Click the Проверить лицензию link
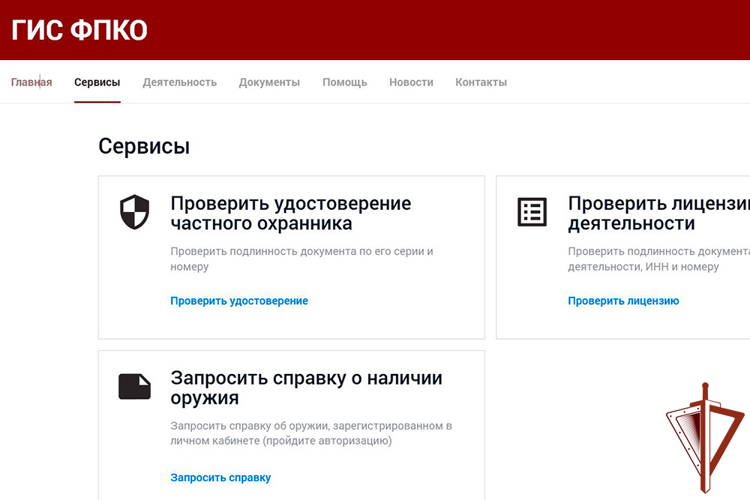 pyautogui.click(x=623, y=301)
